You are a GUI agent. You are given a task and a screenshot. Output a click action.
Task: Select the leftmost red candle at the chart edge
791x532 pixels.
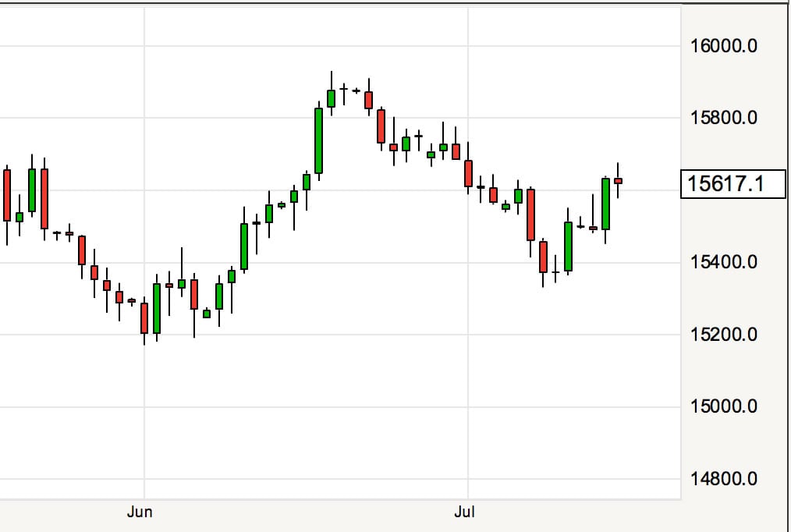click(7, 195)
